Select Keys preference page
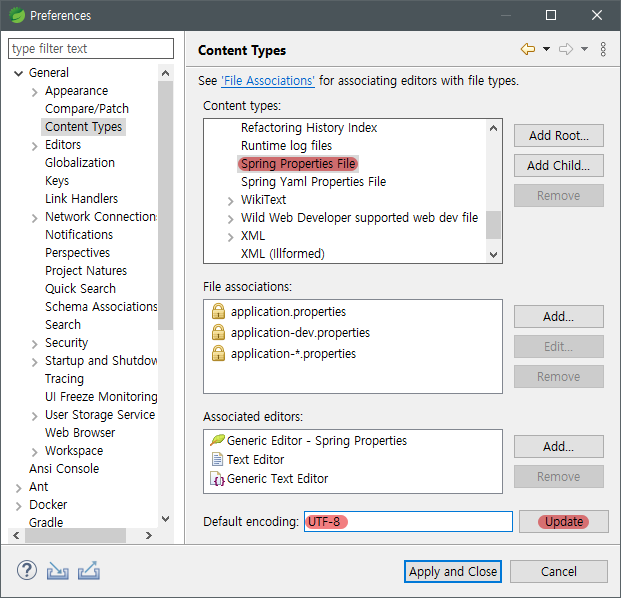The height and width of the screenshot is (598, 621). coord(57,181)
